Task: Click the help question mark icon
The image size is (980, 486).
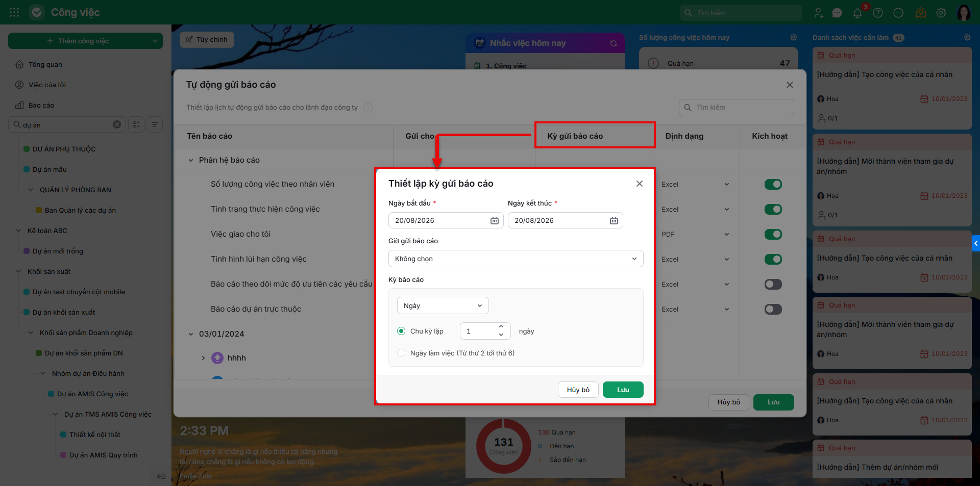Action: coord(878,13)
